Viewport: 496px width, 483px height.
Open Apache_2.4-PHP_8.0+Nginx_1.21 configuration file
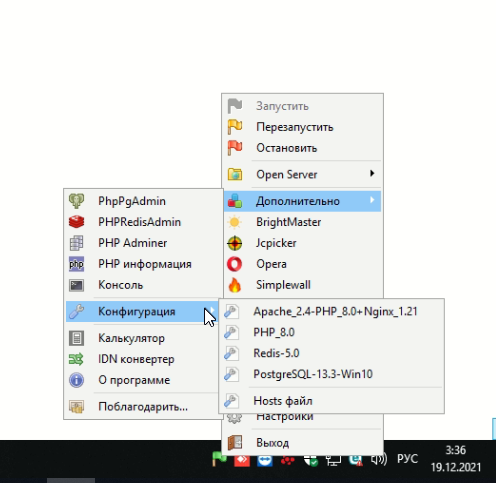click(331, 311)
